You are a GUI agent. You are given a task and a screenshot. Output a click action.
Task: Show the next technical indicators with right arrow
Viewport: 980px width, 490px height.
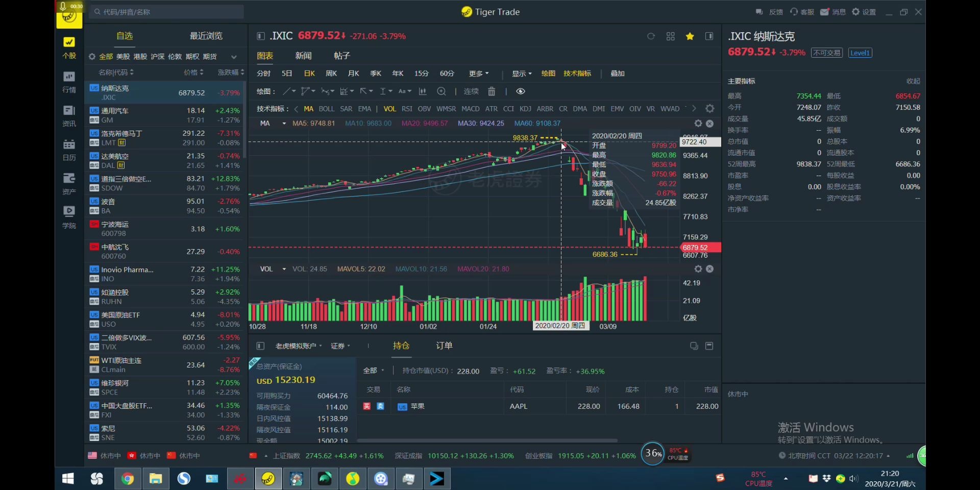[694, 109]
